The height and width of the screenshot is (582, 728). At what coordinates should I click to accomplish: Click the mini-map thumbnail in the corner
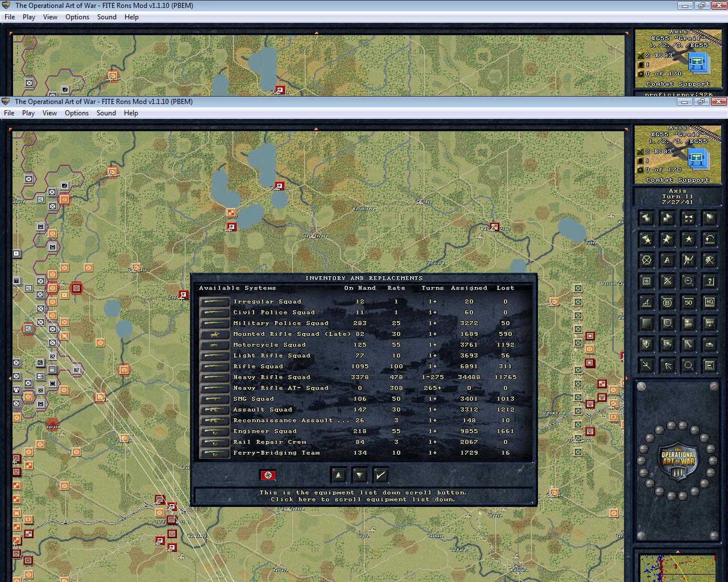pos(678,568)
